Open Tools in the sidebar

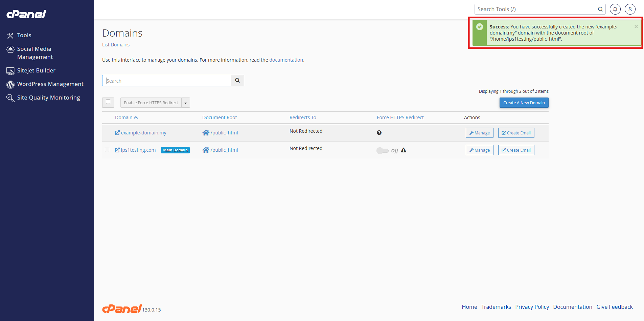[24, 35]
